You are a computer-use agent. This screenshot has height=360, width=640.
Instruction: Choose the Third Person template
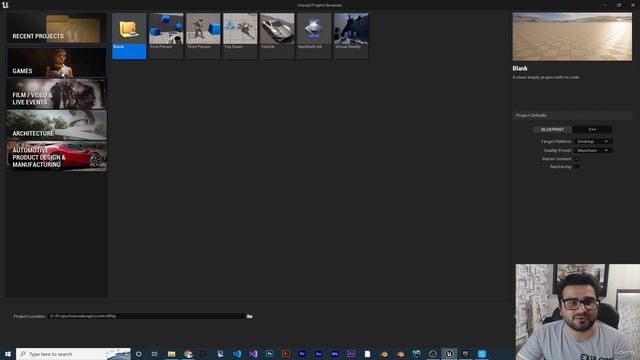pos(203,36)
